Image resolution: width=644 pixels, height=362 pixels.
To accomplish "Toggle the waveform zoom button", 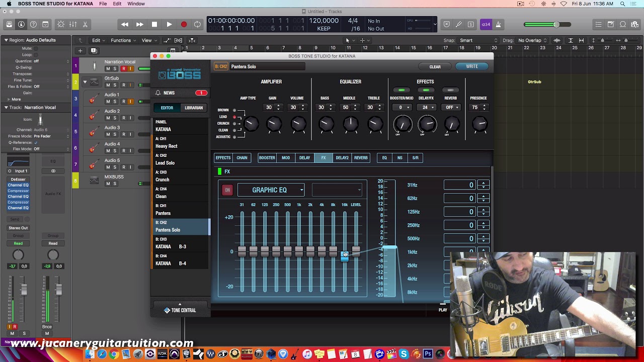I will click(557, 40).
